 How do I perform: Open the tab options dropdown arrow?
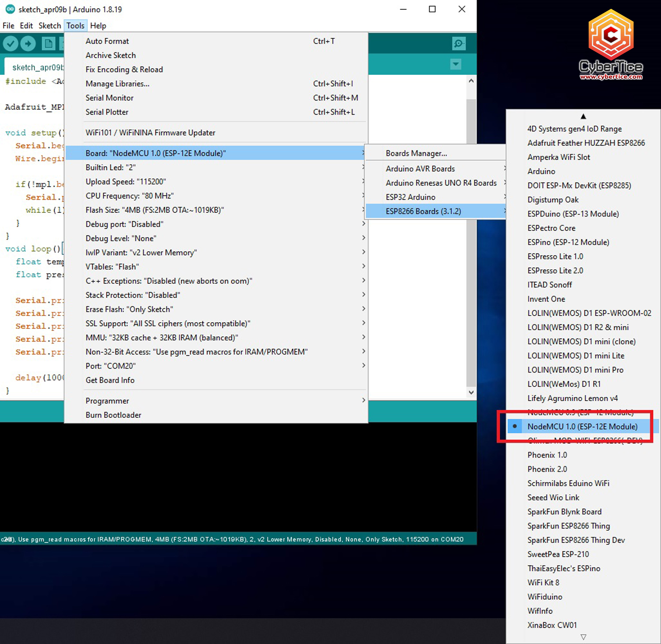(x=456, y=64)
